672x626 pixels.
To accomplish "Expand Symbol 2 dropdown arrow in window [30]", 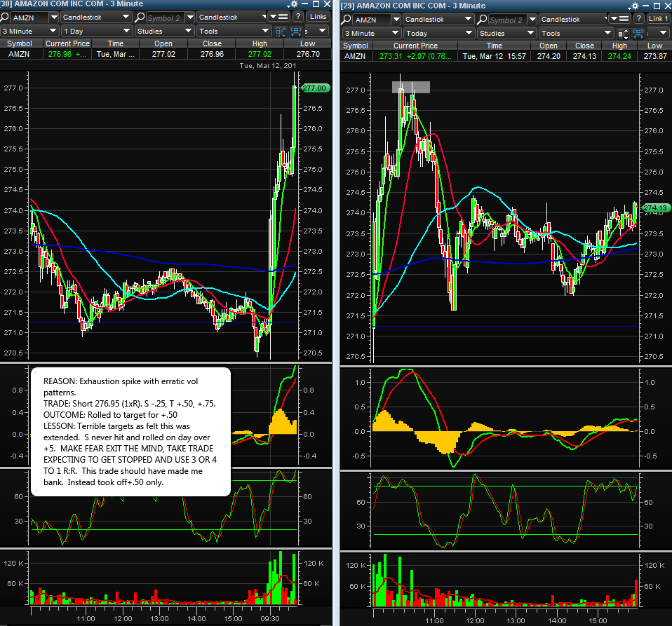I will [190, 17].
